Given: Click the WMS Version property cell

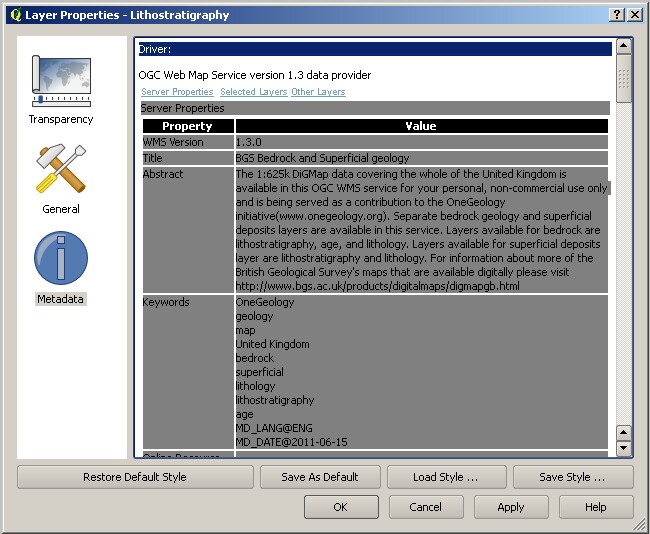Looking at the screenshot, I should (x=188, y=142).
